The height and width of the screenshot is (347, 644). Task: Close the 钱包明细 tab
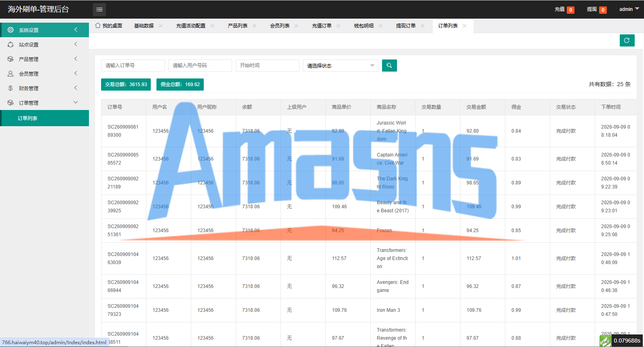tap(380, 25)
